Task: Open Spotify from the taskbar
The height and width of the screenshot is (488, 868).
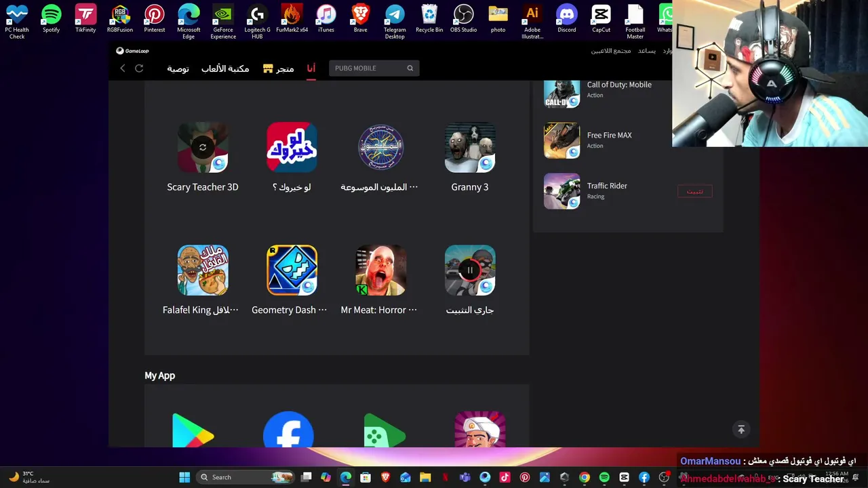Action: tap(604, 477)
